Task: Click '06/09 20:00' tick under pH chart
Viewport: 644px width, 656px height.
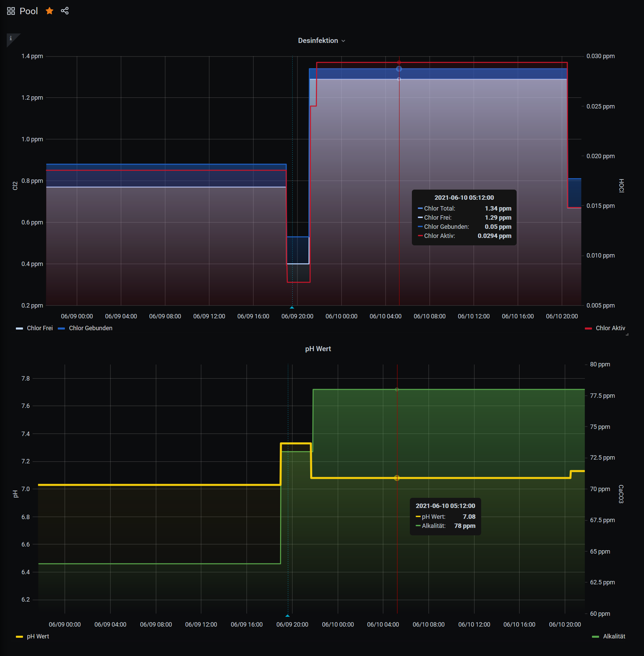Action: [x=292, y=625]
